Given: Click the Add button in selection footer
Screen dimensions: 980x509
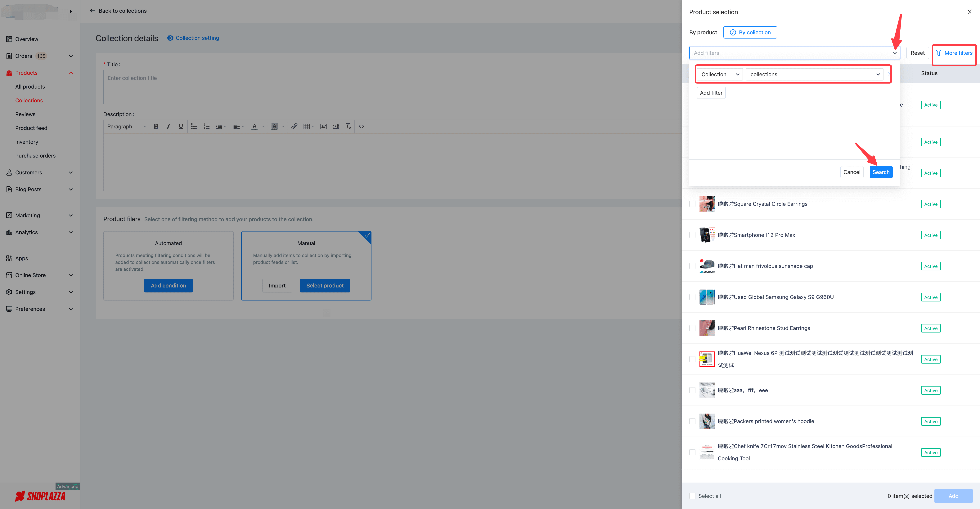Looking at the screenshot, I should tap(953, 496).
